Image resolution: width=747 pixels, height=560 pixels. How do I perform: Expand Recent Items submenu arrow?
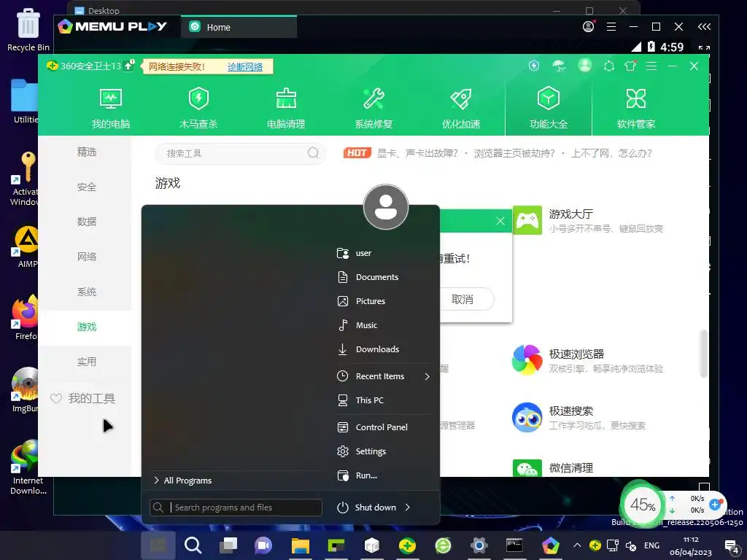pos(427,377)
